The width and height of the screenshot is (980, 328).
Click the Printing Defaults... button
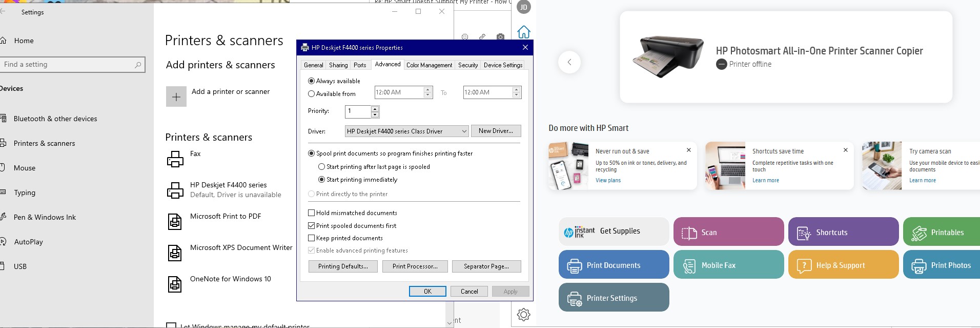click(x=343, y=266)
